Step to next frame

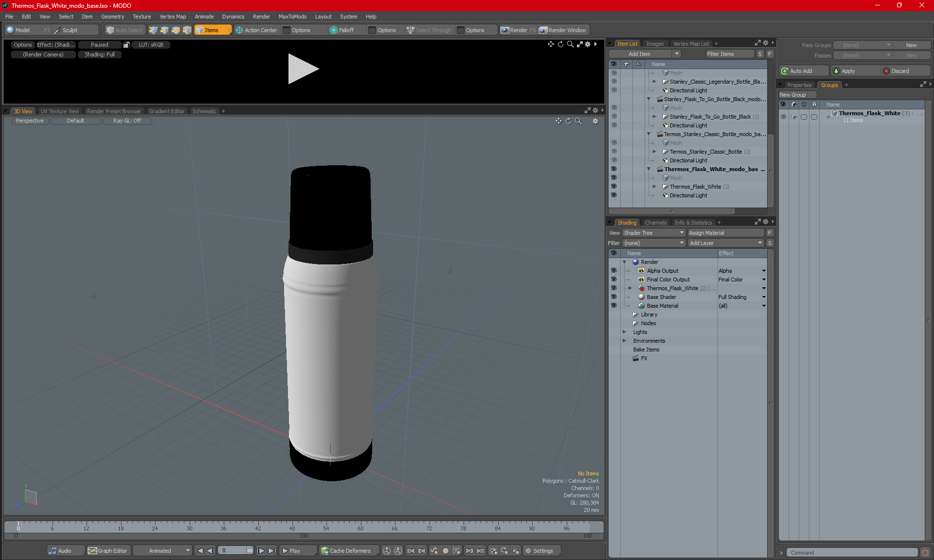pyautogui.click(x=261, y=551)
